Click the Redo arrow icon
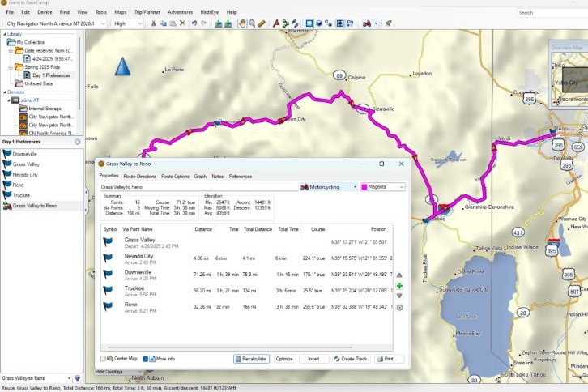This screenshot has width=588, height=392. point(203,23)
